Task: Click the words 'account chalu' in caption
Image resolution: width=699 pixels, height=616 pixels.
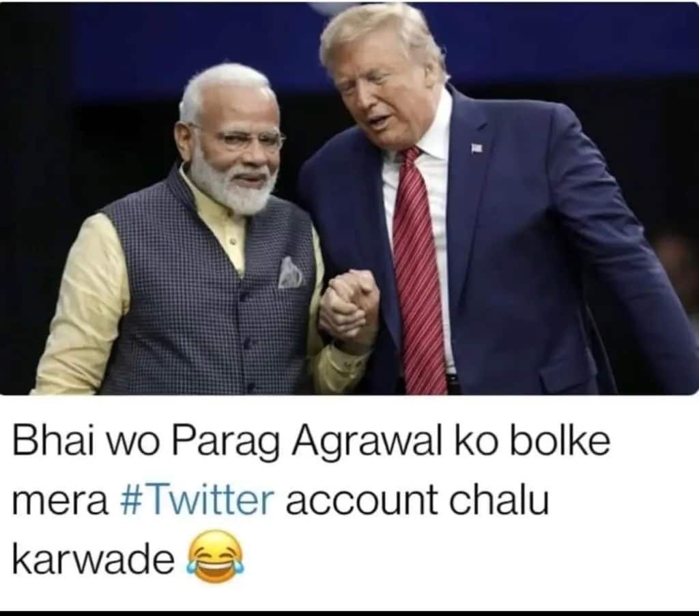Action: coord(417,500)
